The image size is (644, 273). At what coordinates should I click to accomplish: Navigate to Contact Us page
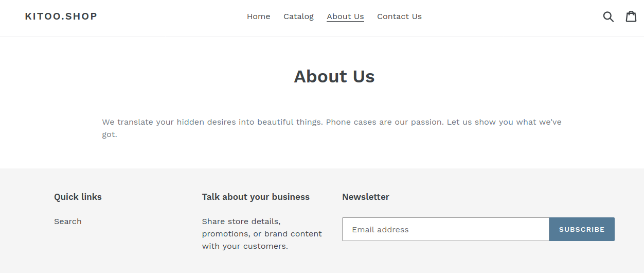click(399, 16)
